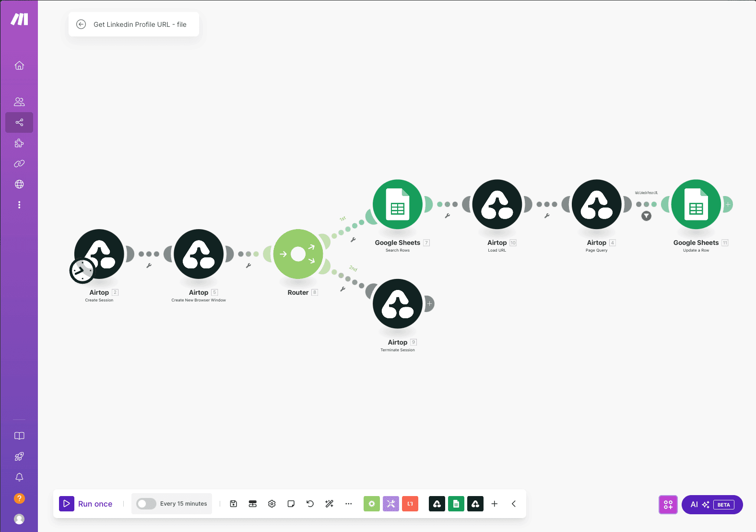Click the last Airtop favorite in toolbar
This screenshot has height=532, width=756.
point(475,504)
